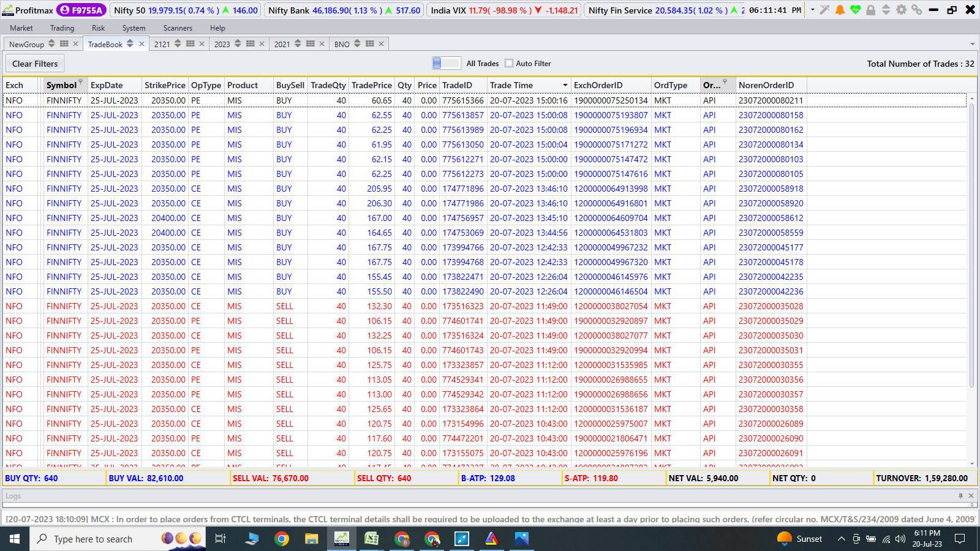Open the small dropdown arrow next to the clock
980x551 pixels.
(812, 10)
